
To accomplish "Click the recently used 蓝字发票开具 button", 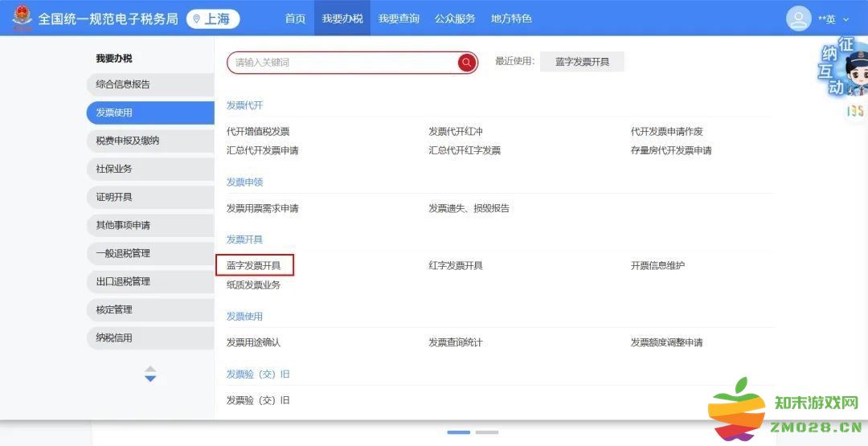I will click(583, 62).
